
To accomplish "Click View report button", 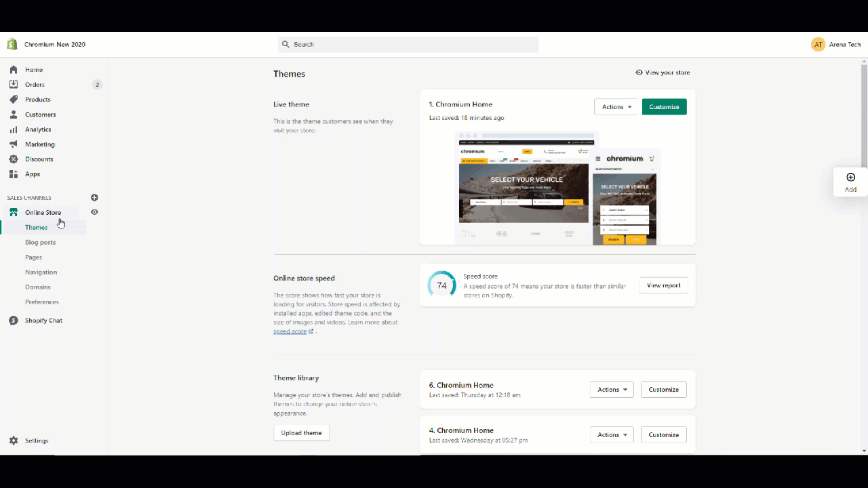I will [x=663, y=285].
